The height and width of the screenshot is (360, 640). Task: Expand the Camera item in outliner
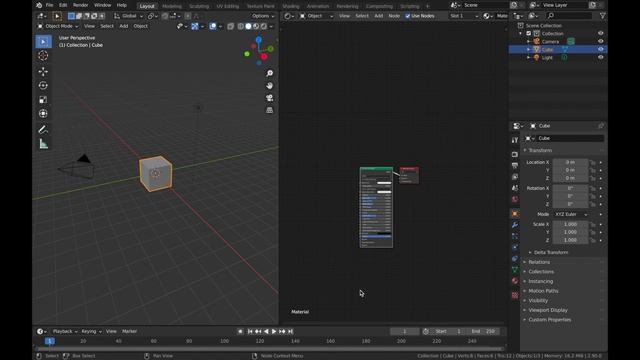[x=529, y=42]
